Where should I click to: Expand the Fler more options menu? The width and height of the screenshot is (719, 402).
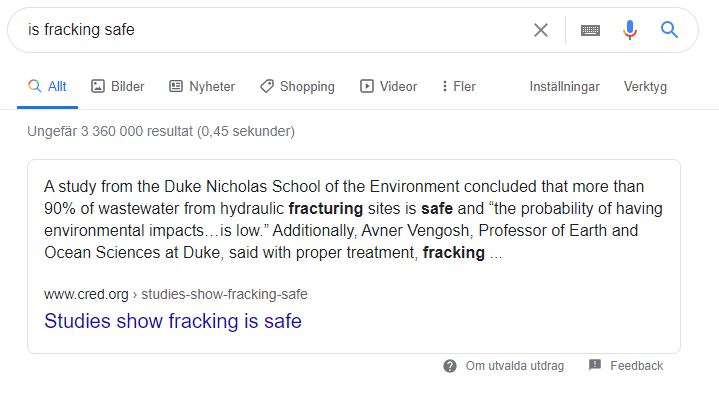(x=458, y=87)
